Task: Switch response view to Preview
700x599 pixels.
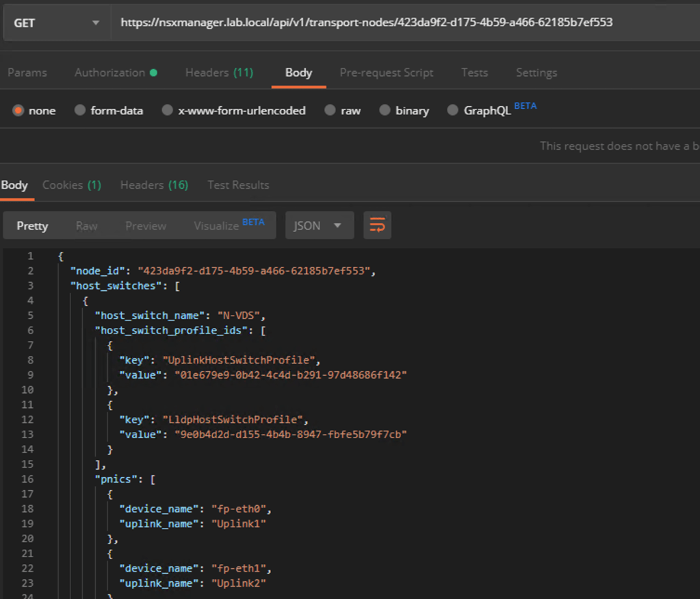Action: point(145,225)
